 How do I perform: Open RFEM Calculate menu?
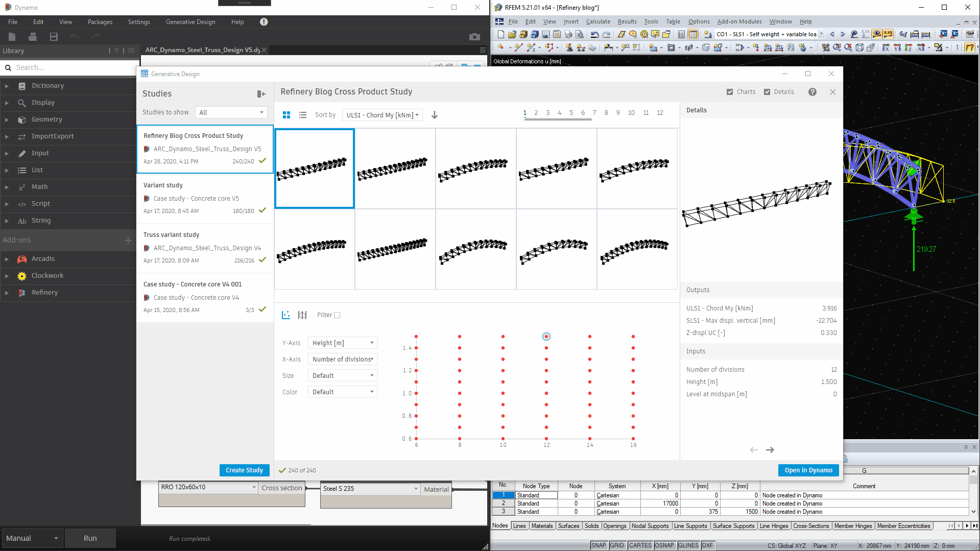(x=598, y=21)
